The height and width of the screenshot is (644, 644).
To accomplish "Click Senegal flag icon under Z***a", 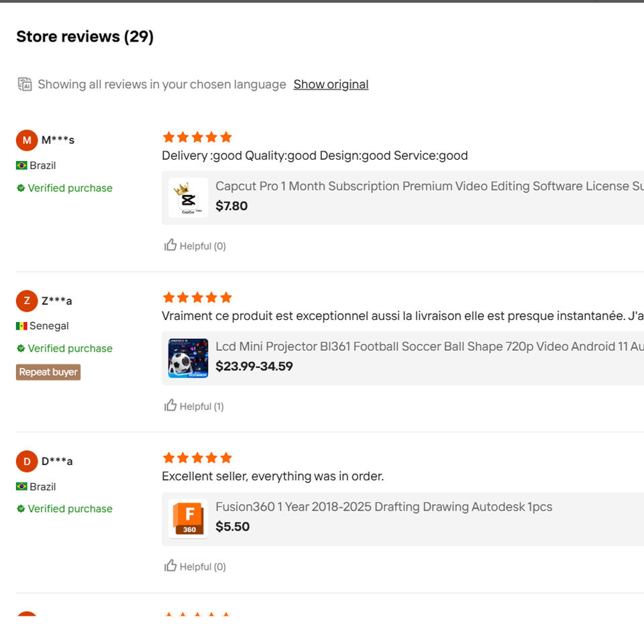I will pyautogui.click(x=21, y=326).
